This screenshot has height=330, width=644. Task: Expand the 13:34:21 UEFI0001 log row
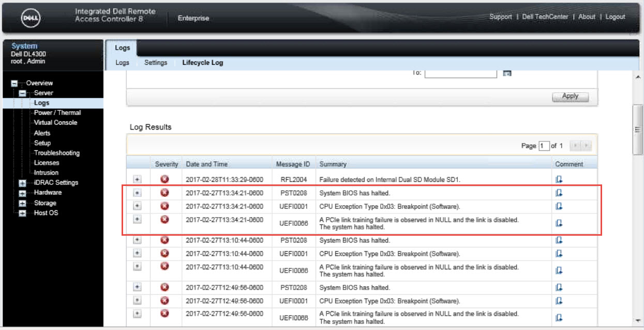137,206
